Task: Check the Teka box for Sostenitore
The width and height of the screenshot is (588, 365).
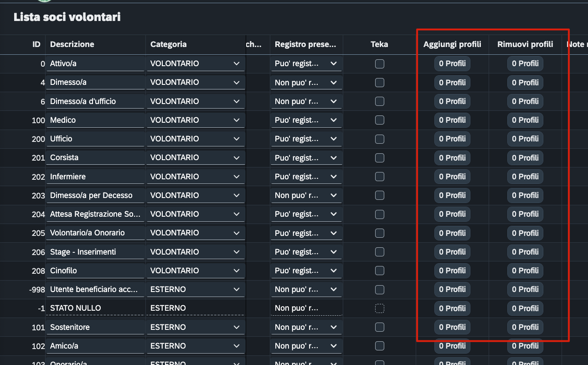Action: (379, 327)
